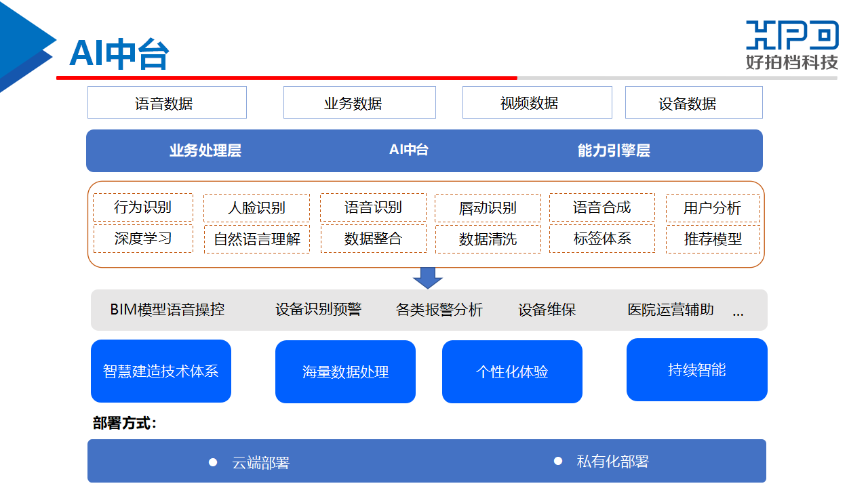
Task: Click the 自然语言理解 capability box
Action: pos(257,239)
